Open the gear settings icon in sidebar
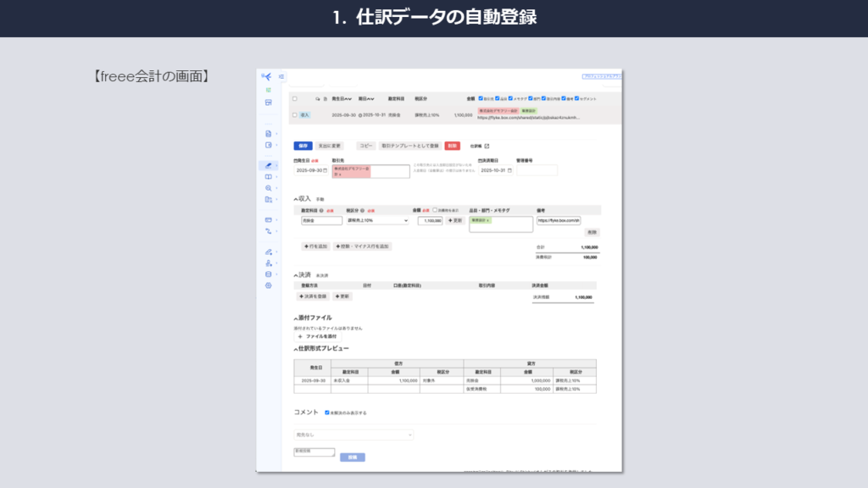 (x=268, y=286)
